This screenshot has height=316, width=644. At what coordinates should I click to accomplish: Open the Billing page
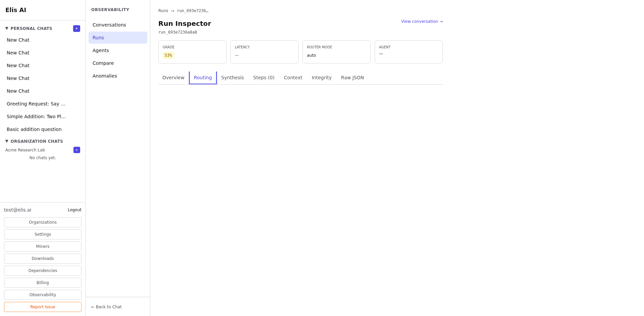coord(43,283)
